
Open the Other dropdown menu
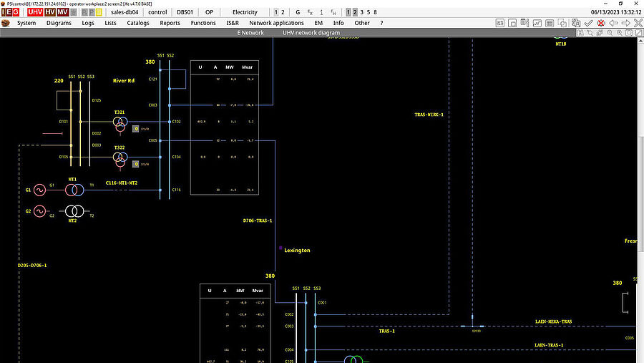click(362, 23)
